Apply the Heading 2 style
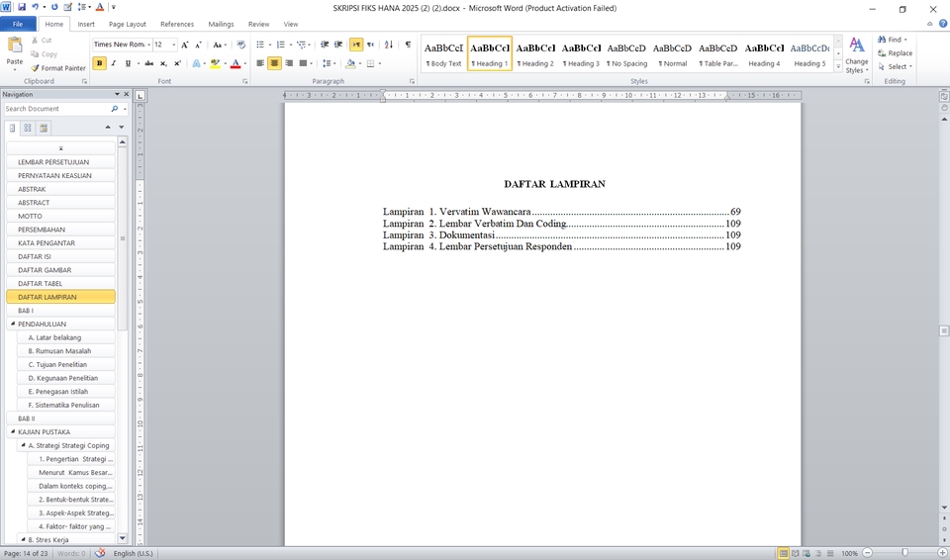Screen dimensions: 950x560 pyautogui.click(x=535, y=53)
